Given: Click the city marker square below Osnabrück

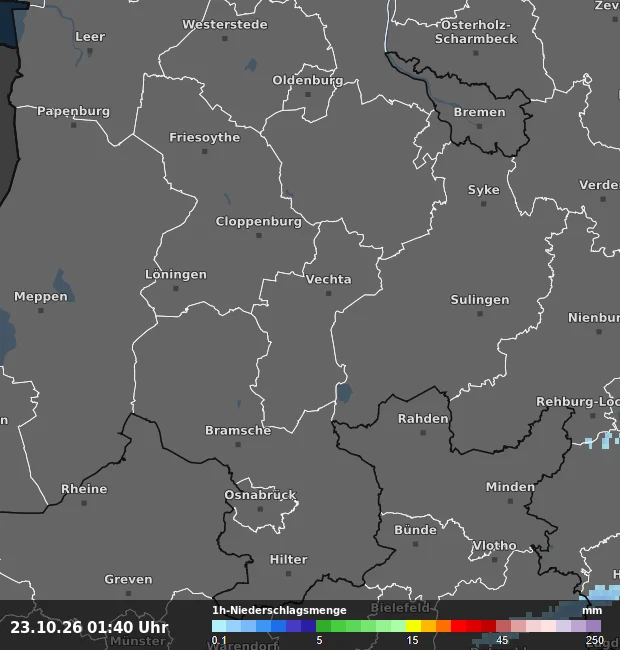Looking at the screenshot, I should click(x=260, y=509).
